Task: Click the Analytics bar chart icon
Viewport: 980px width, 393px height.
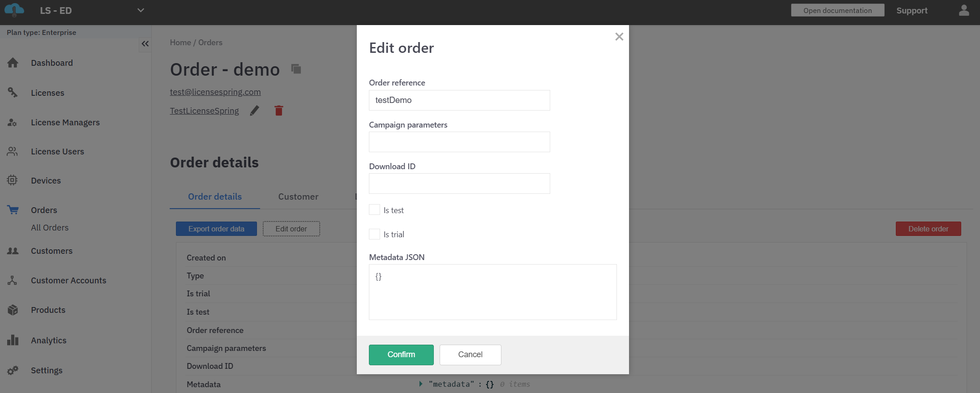Action: tap(13, 340)
